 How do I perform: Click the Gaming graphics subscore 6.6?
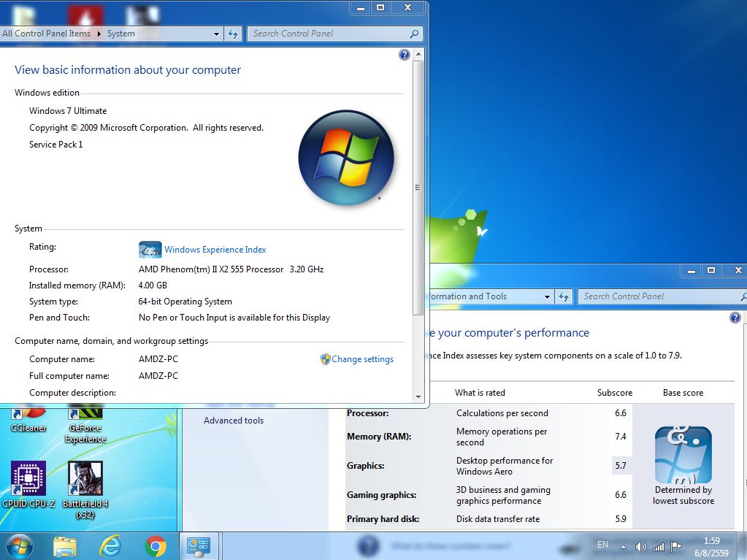pos(620,495)
